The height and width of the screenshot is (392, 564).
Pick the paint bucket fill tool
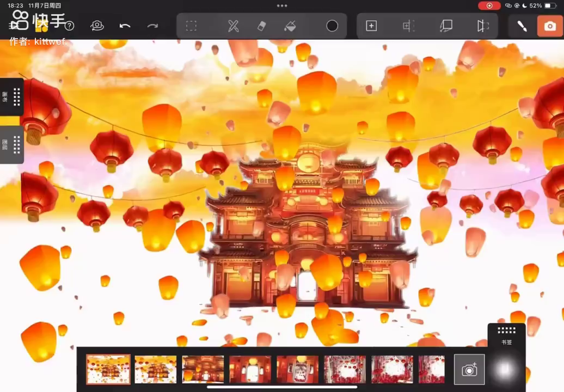[290, 26]
